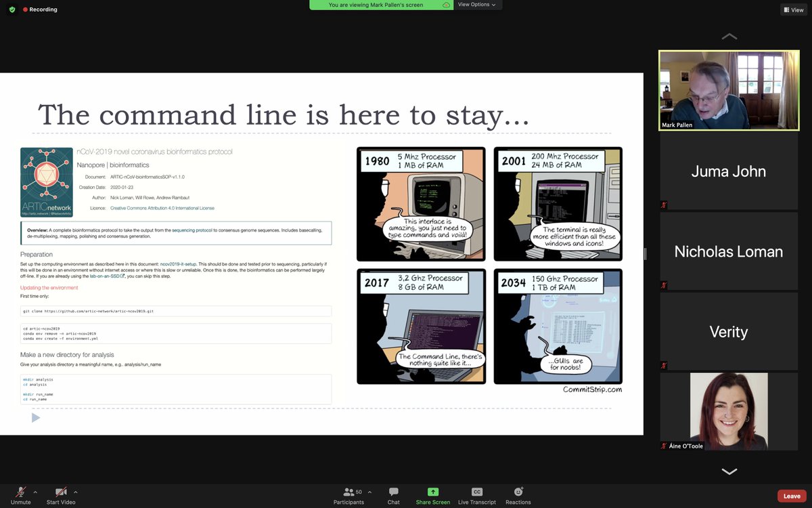Click the muted mic icon on Nicholas Loman tile

[x=664, y=285]
